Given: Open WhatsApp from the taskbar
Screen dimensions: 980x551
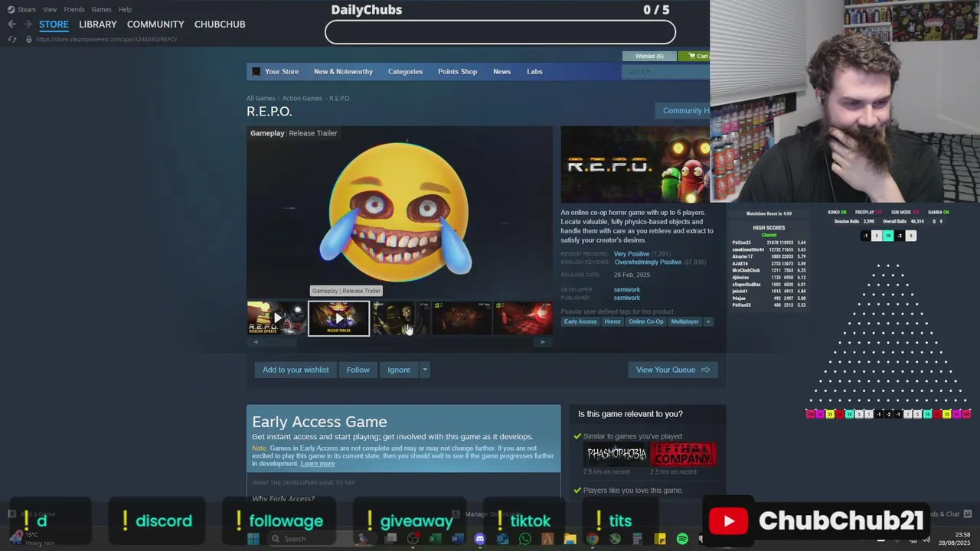Looking at the screenshot, I should coord(524,539).
